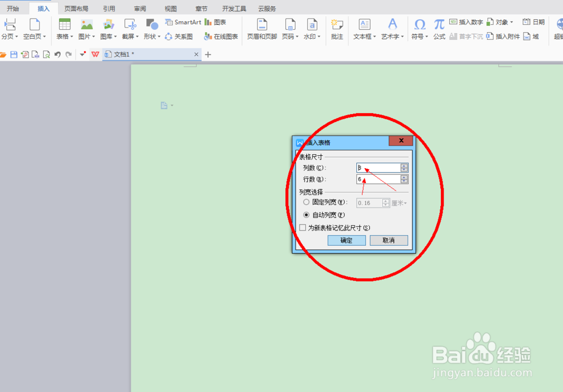Insert a 公式 formula
This screenshot has width=563, height=392.
click(x=439, y=29)
